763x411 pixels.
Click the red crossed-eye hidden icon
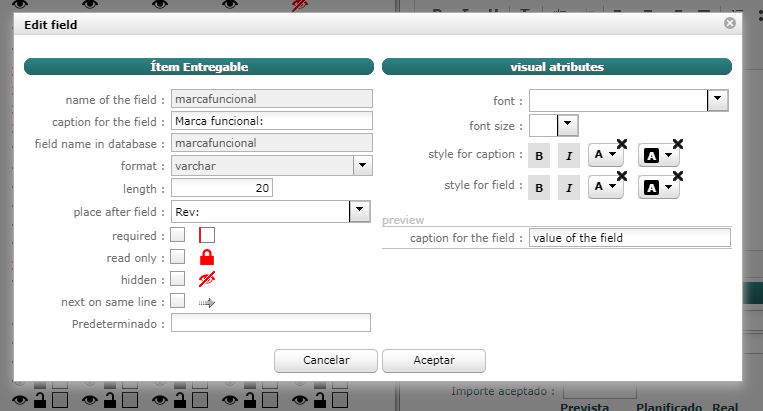tap(207, 279)
